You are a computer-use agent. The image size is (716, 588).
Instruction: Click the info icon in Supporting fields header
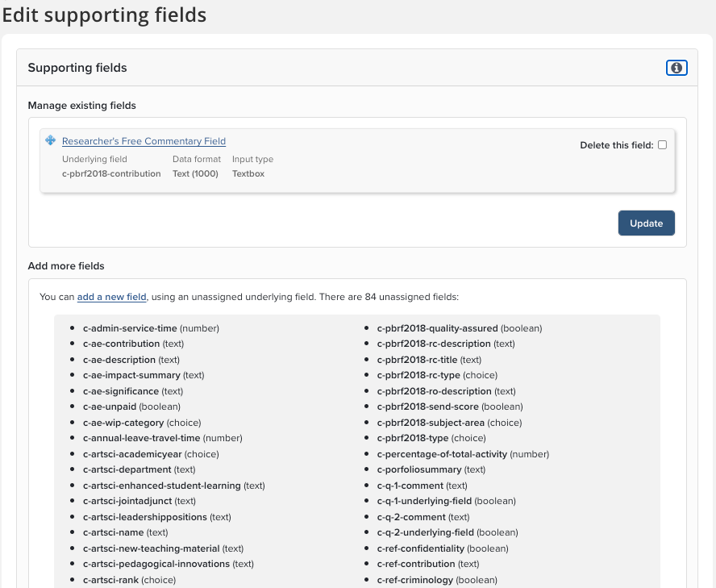click(676, 68)
